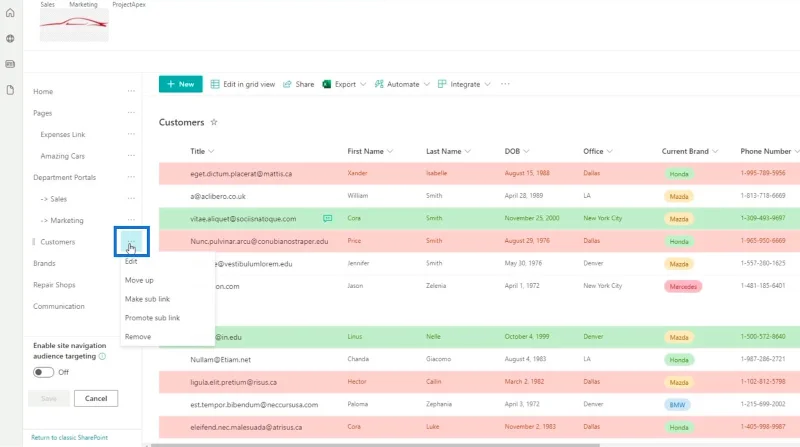Open the files page icon in left rail

click(x=10, y=90)
